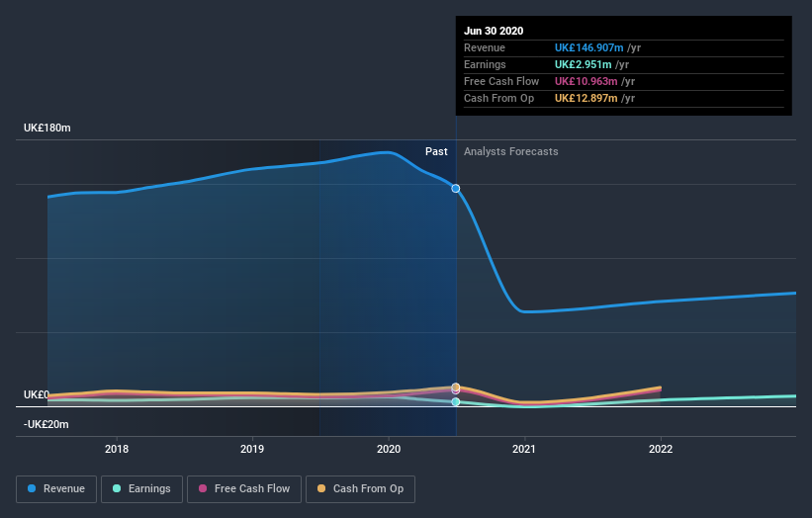Click the UK£146.907m revenue value

pyautogui.click(x=588, y=47)
